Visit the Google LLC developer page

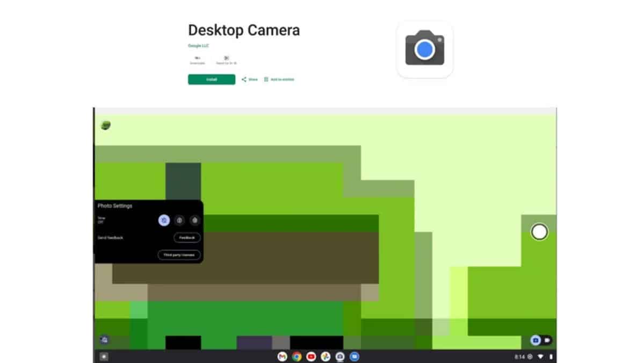tap(198, 45)
